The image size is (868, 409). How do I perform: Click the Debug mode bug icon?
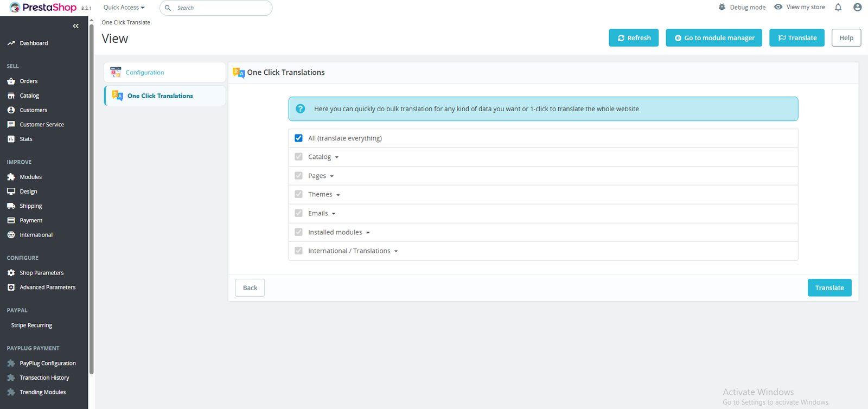[x=722, y=7]
